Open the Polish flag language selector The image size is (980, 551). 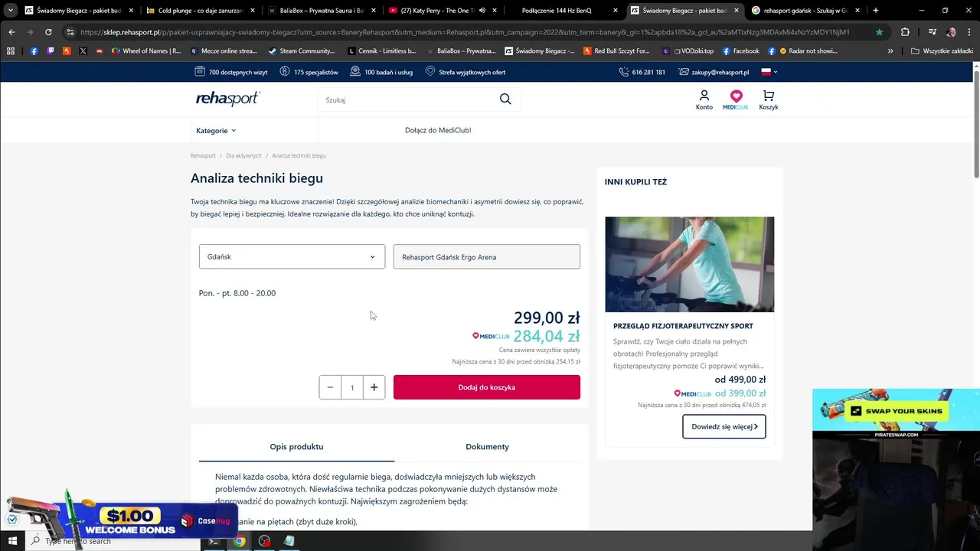click(769, 72)
